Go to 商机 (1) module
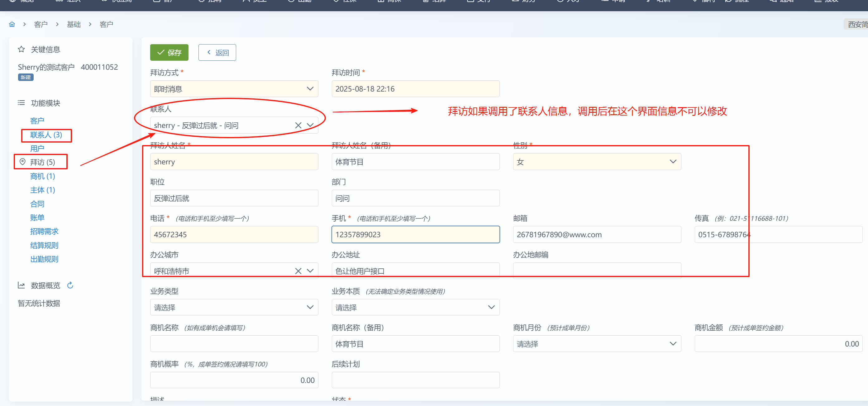This screenshot has height=406, width=868. click(42, 177)
